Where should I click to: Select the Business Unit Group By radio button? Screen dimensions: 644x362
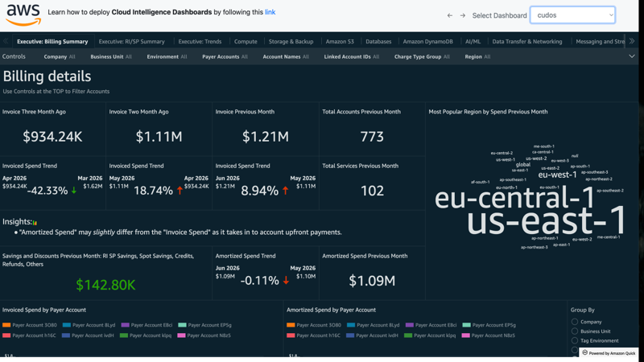(x=575, y=331)
